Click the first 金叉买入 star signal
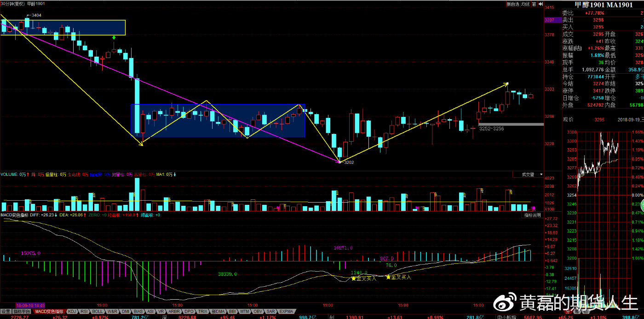The height and width of the screenshot is (319, 644). click(364, 278)
